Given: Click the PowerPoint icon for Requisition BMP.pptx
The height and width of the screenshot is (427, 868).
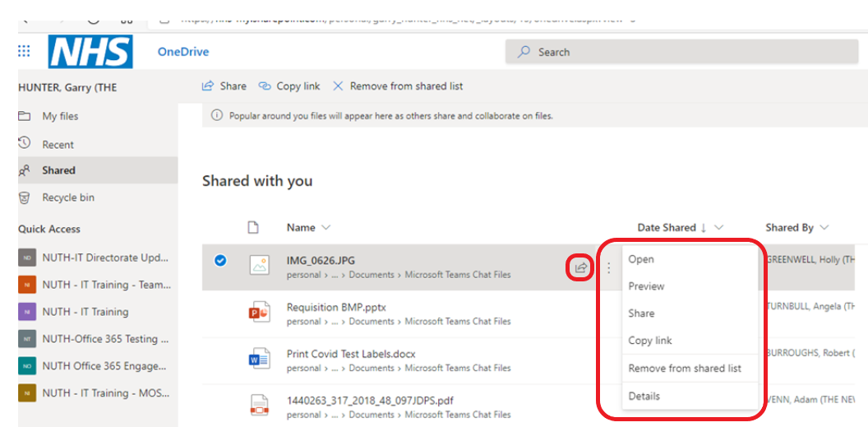Looking at the screenshot, I should coord(259,313).
